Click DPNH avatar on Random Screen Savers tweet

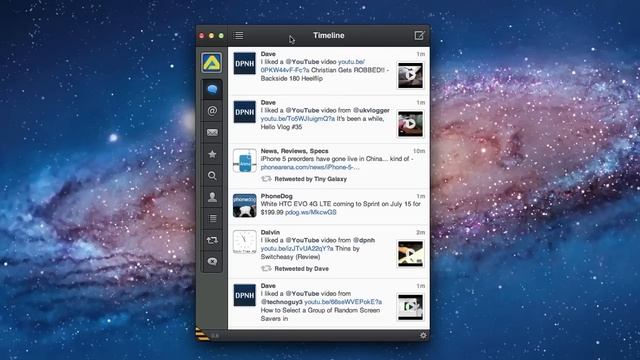click(x=244, y=295)
